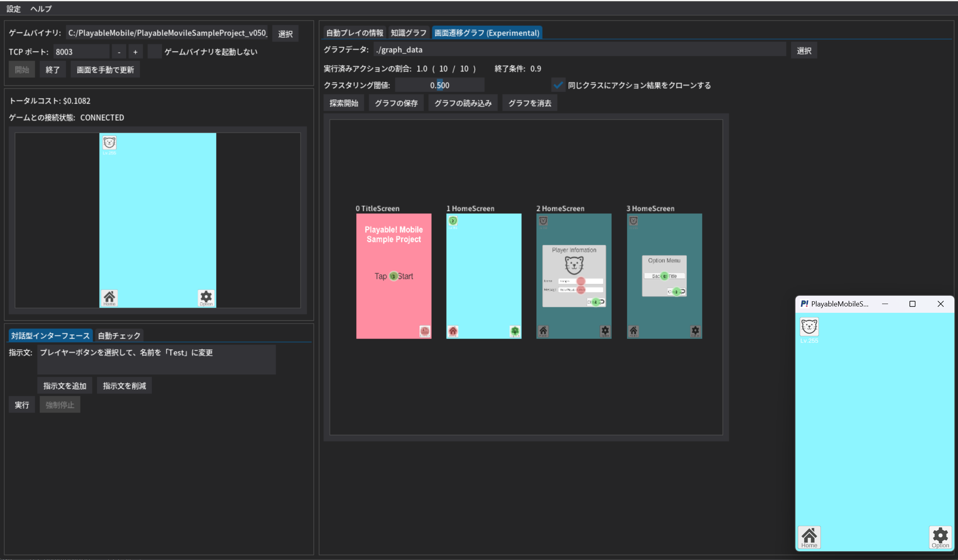
Task: Adjust クラスタリング閾値 slider at 0.500
Action: coord(440,85)
